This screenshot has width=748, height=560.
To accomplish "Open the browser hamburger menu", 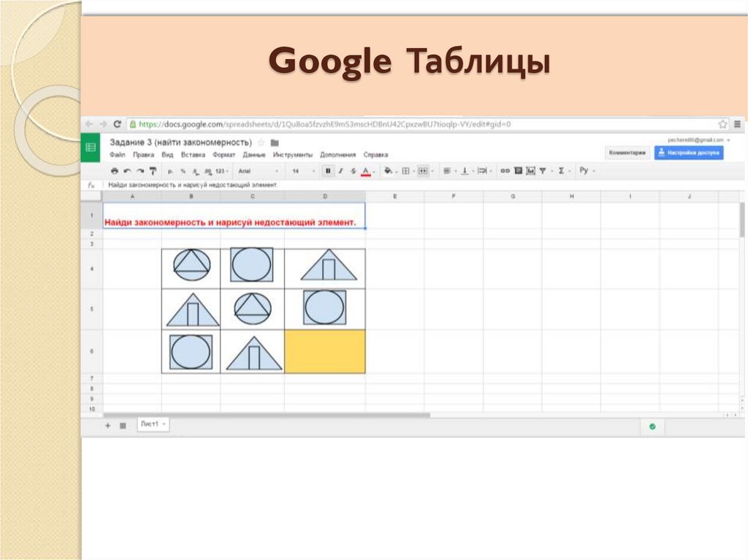I will [x=738, y=124].
